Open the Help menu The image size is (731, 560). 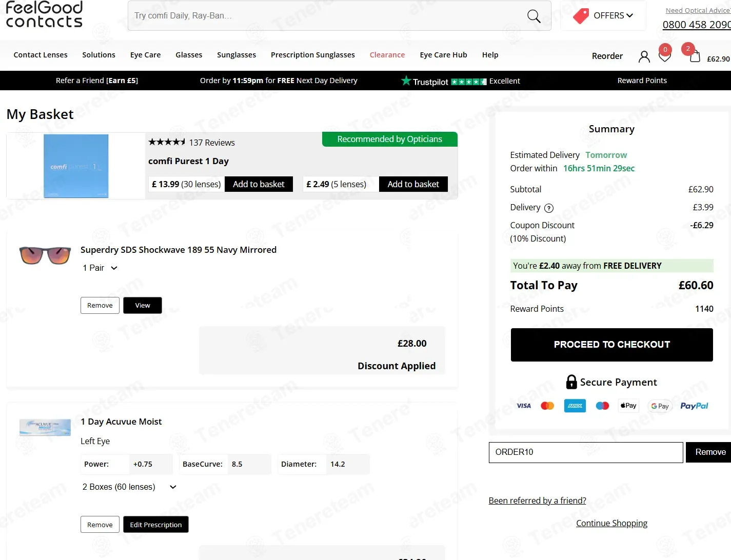[490, 55]
